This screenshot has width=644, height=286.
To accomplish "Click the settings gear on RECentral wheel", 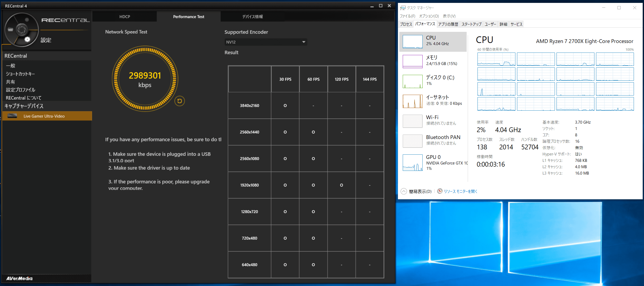I will click(27, 40).
